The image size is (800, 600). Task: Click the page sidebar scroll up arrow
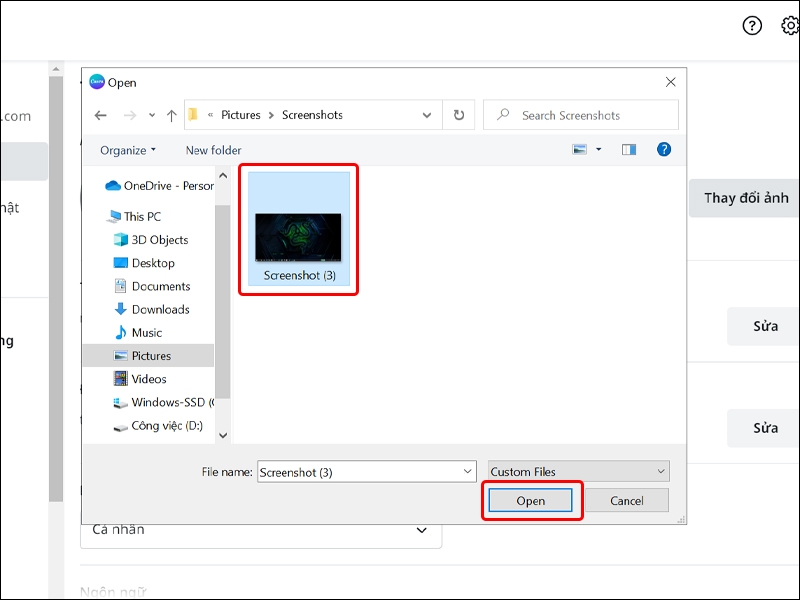point(56,69)
